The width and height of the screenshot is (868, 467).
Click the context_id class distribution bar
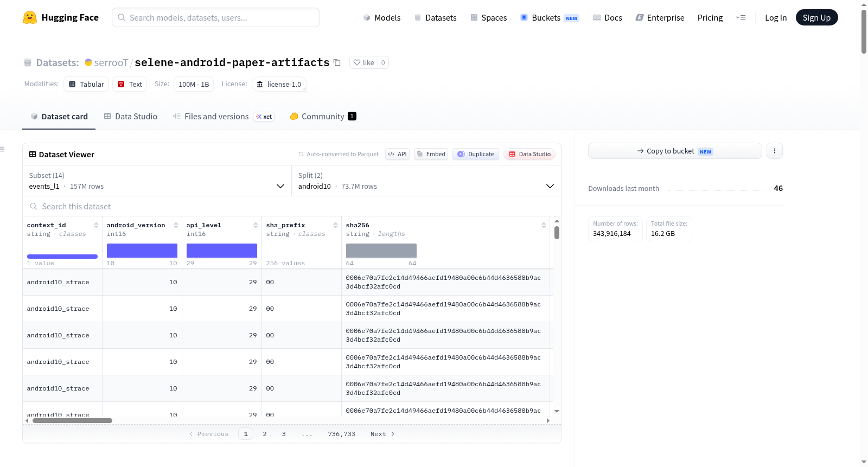[x=62, y=257]
